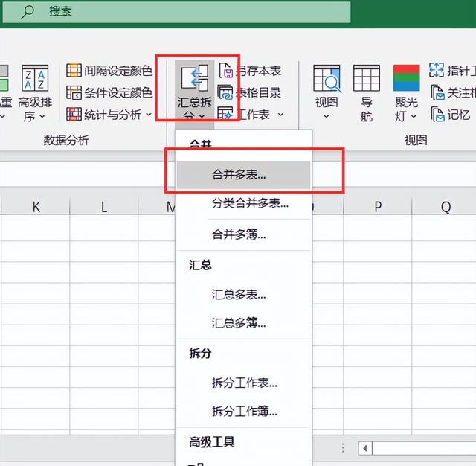Select 汇总多簿... menu entry
This screenshot has width=476, height=466.
click(243, 322)
